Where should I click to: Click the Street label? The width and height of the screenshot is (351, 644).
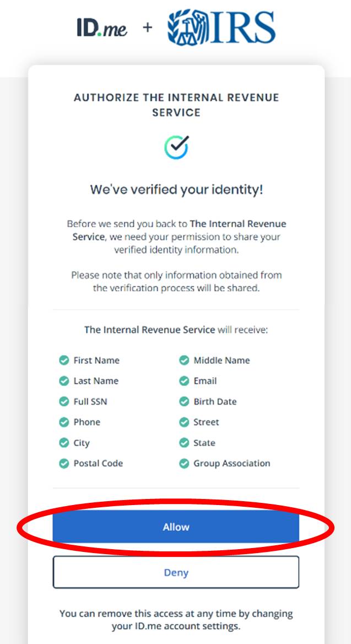click(206, 422)
